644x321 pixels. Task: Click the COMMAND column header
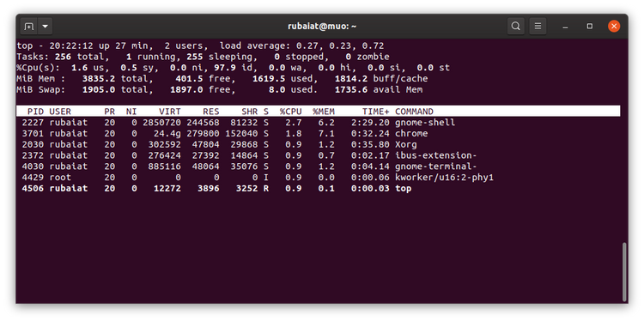(414, 112)
